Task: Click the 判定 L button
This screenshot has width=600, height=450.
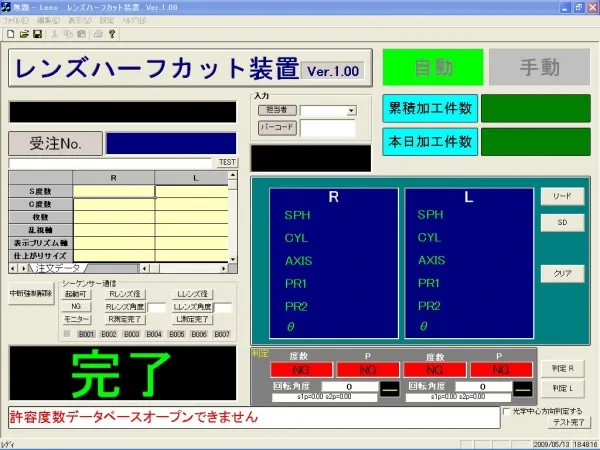Action: (562, 388)
